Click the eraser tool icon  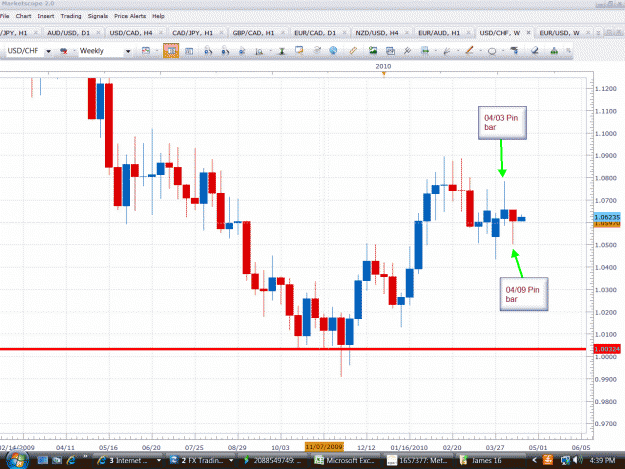535,51
